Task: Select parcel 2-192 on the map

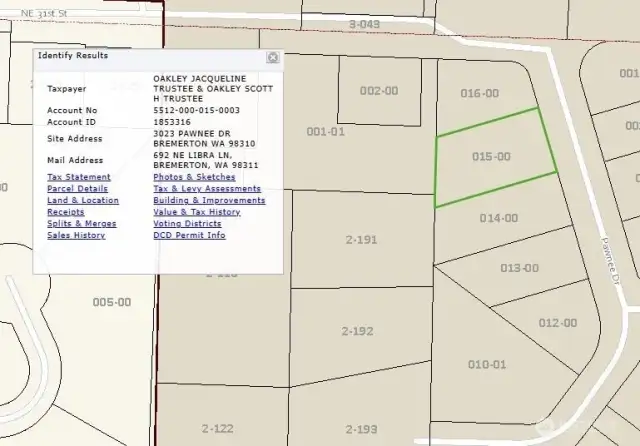Action: (x=357, y=331)
